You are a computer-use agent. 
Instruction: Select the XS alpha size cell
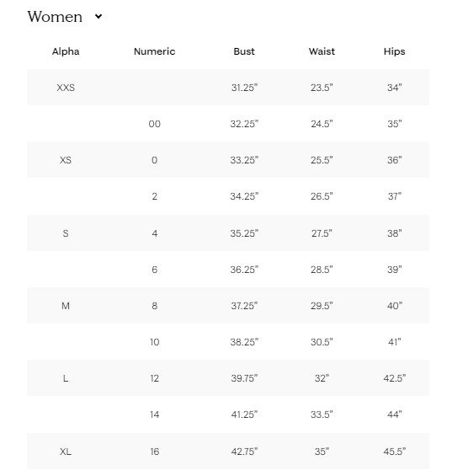click(x=66, y=160)
